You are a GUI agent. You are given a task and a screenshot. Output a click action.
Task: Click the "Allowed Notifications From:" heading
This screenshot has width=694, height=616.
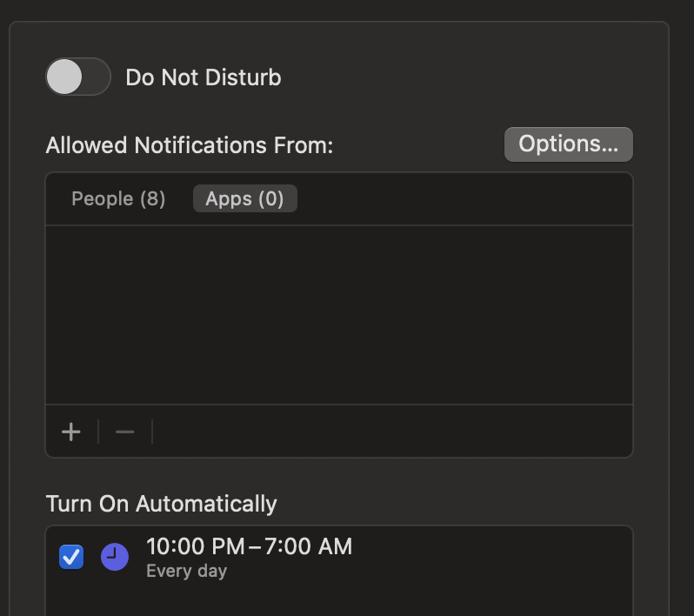click(x=190, y=145)
